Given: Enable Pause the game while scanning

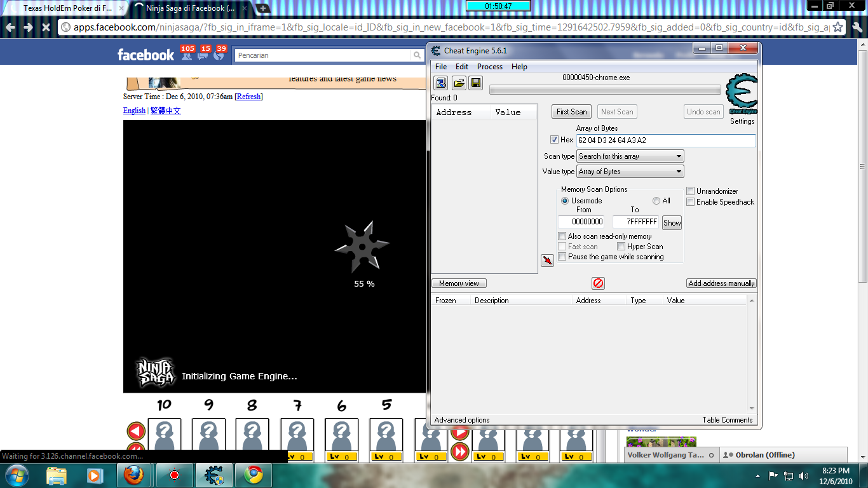Looking at the screenshot, I should pos(562,257).
